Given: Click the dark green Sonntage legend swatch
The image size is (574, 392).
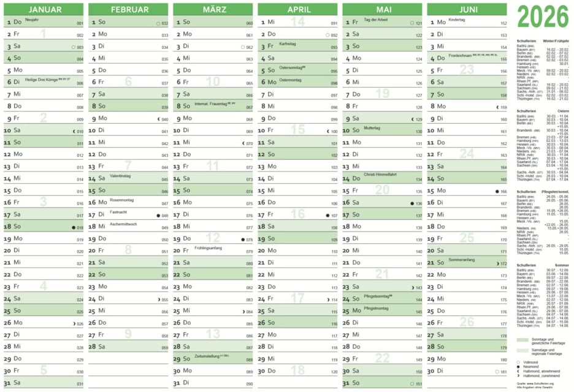Looking at the screenshot, I should click(522, 340).
